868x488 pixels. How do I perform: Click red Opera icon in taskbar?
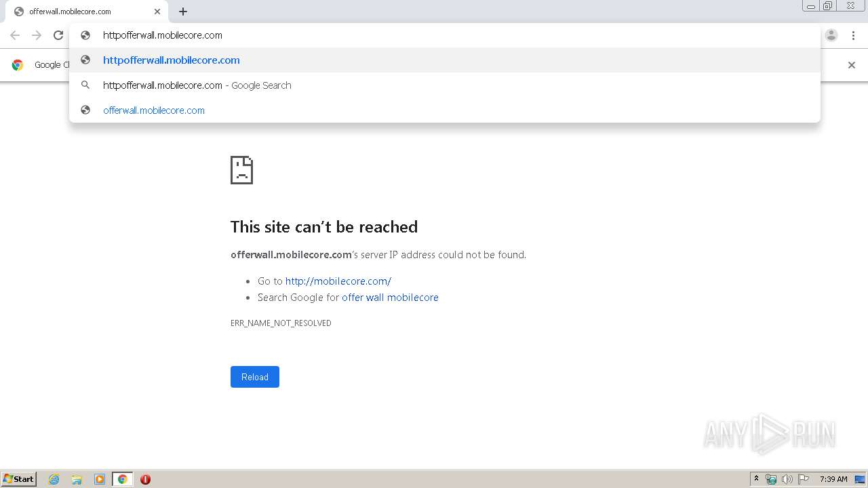coord(145,479)
